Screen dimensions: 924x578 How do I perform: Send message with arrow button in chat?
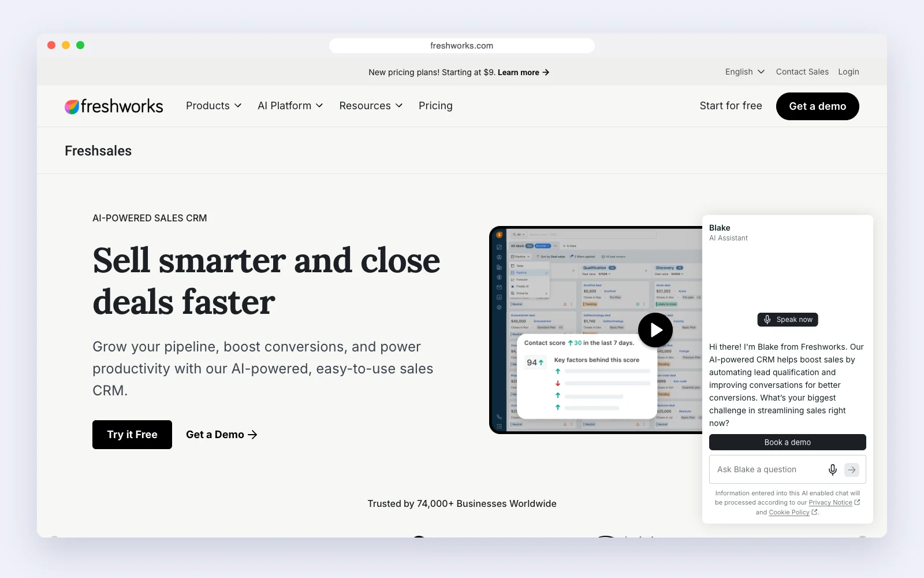(x=852, y=470)
